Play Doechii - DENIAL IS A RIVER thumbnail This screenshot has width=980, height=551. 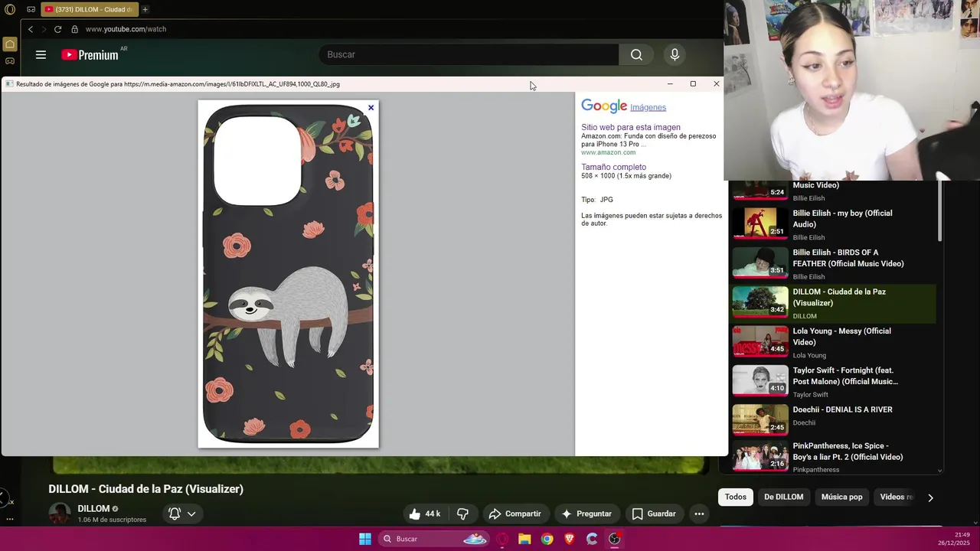(760, 419)
